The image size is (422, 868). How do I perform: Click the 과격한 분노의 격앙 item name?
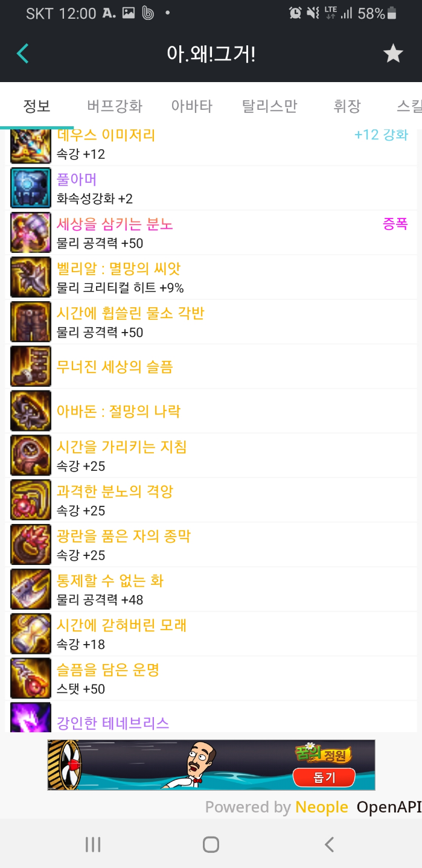coord(115,491)
